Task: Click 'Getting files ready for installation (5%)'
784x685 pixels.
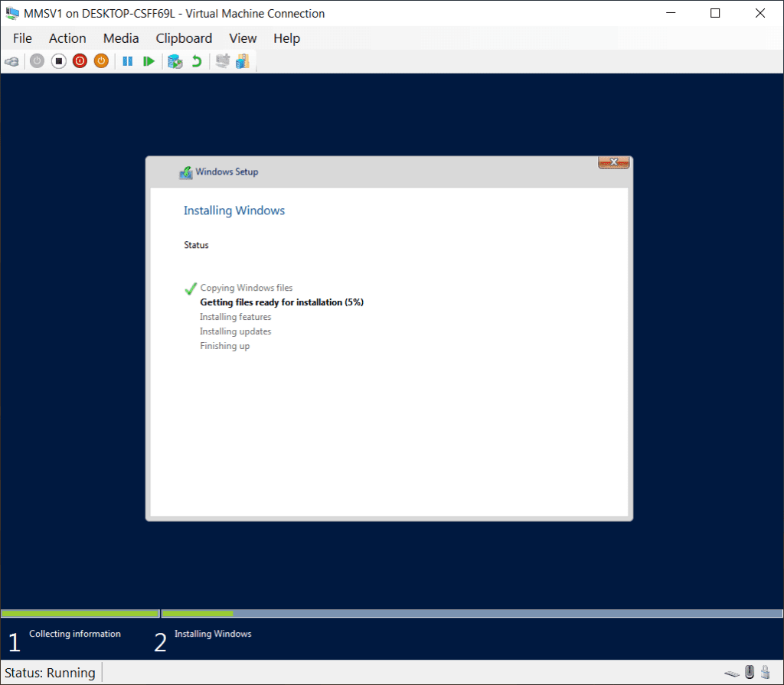Action: point(282,302)
